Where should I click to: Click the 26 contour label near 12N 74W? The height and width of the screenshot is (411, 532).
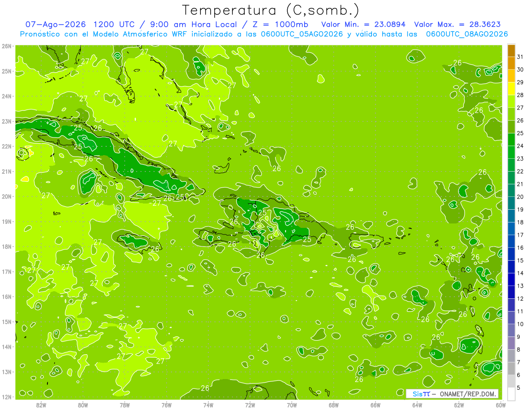point(205,388)
